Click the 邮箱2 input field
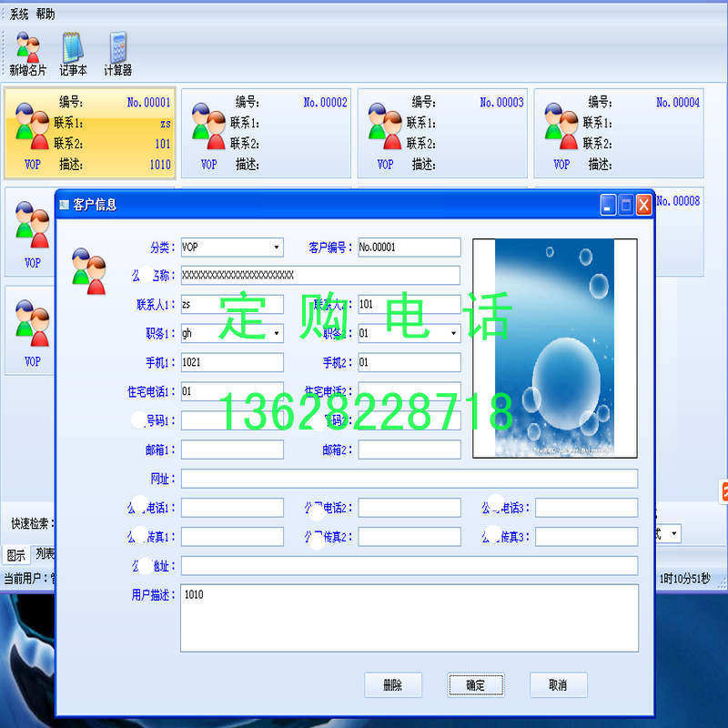Screen dimensions: 728x728 pyautogui.click(x=409, y=450)
